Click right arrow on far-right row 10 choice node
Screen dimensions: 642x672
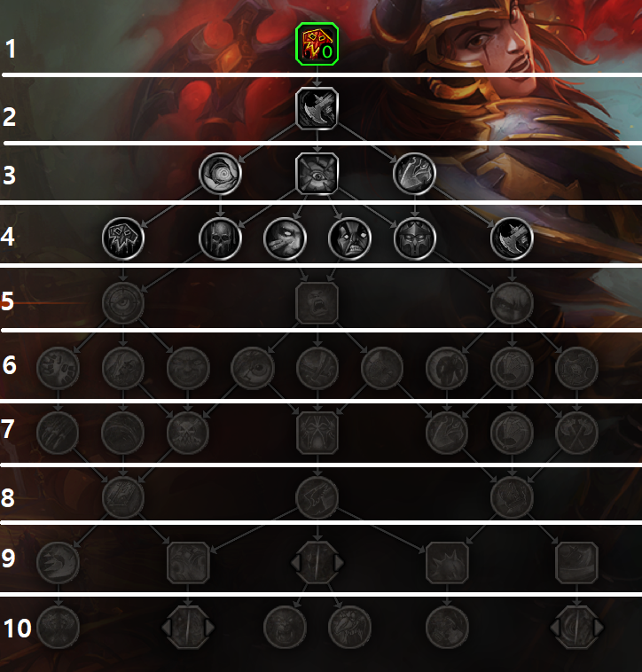click(599, 628)
